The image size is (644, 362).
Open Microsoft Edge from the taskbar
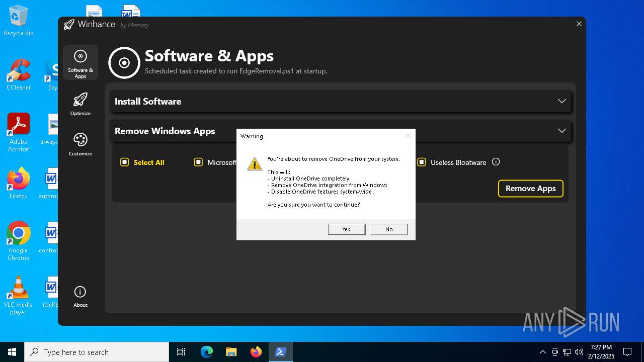207,352
